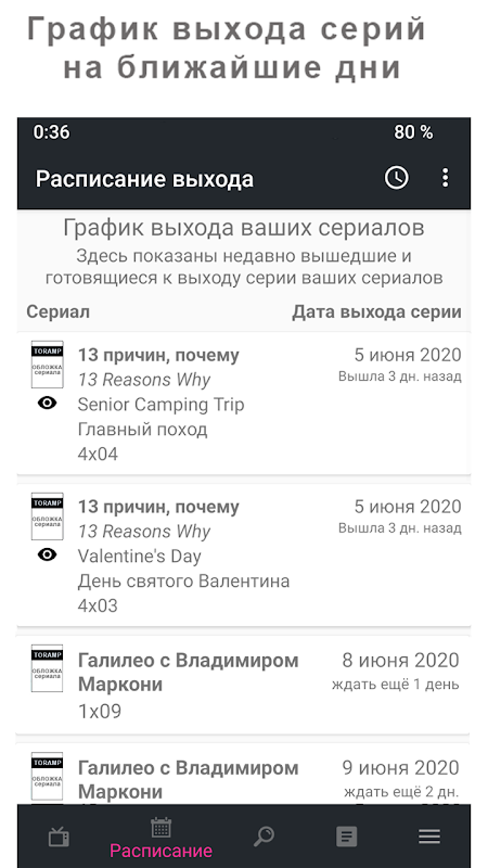Open the news list icon in bottom bar
Viewport: 488px width, 868px height.
tap(346, 836)
